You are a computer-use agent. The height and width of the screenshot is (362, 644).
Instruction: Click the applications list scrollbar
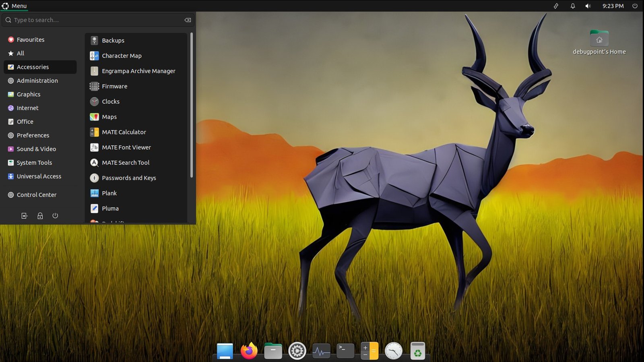(192, 105)
